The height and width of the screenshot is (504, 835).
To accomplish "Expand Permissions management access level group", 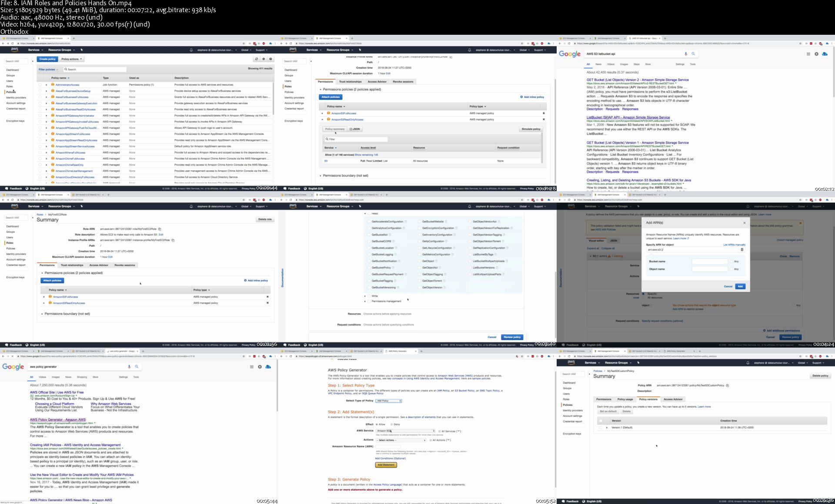I will point(365,301).
